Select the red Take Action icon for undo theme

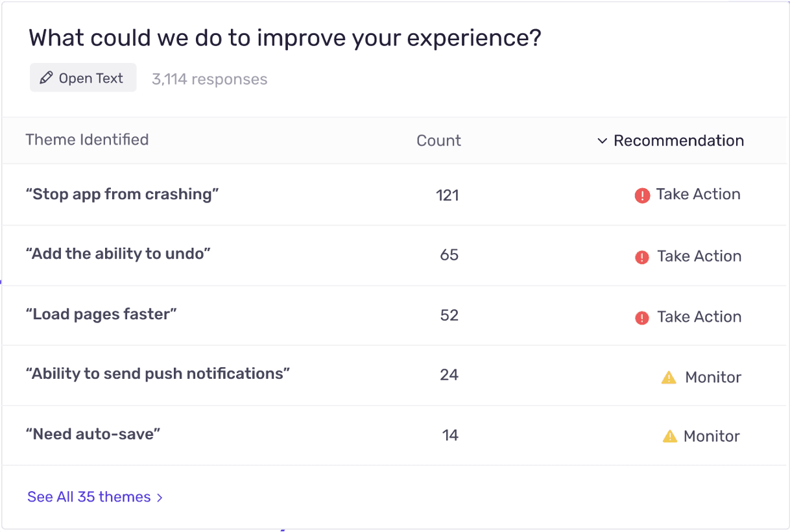coord(641,257)
